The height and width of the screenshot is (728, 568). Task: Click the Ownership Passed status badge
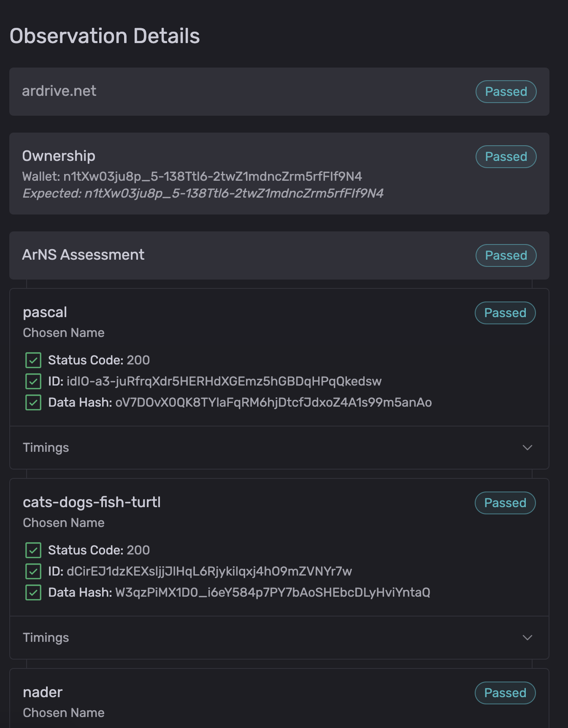tap(506, 157)
